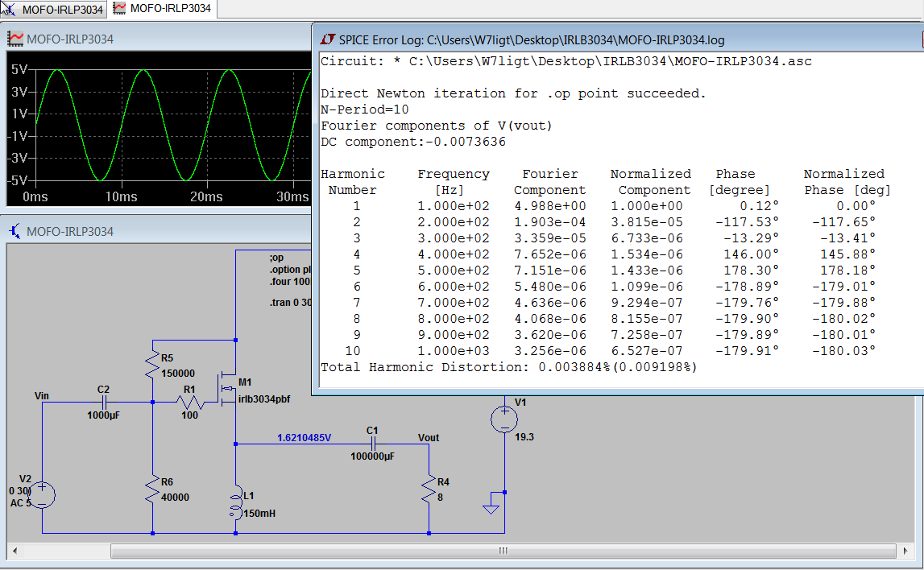Click the schematic window title icon
The width and height of the screenshot is (924, 570).
point(15,231)
